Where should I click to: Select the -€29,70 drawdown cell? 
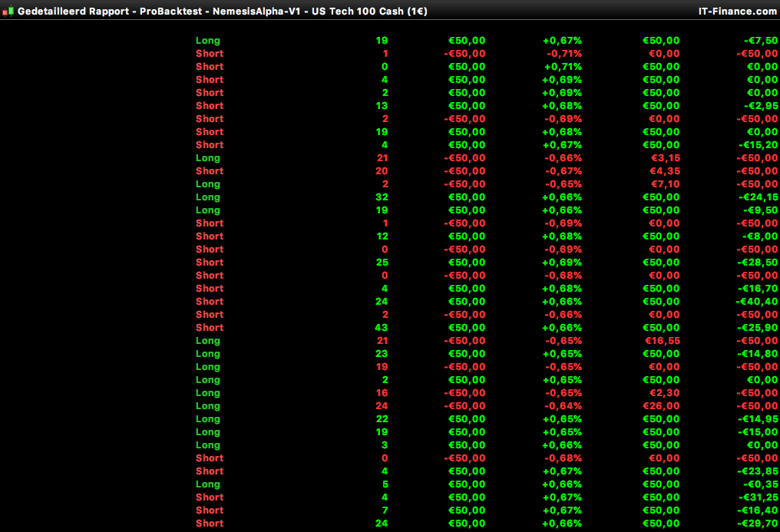coord(758,524)
